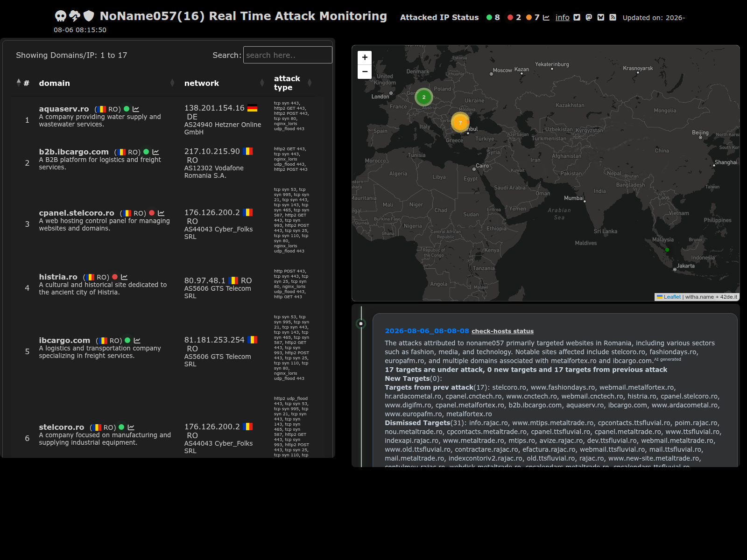Screen dimensions: 747x560
Task: Click the cpanel.stelcoro.ro domain name
Action: coord(77,213)
